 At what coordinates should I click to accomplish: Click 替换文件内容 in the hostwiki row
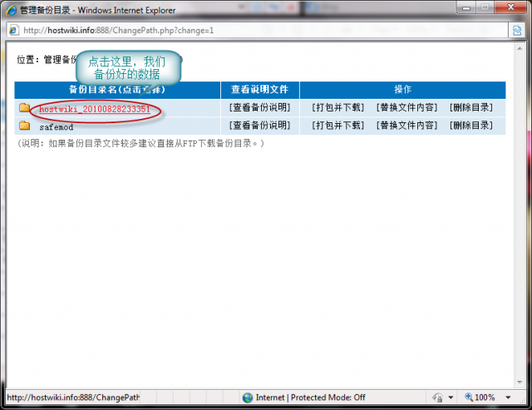pos(406,108)
